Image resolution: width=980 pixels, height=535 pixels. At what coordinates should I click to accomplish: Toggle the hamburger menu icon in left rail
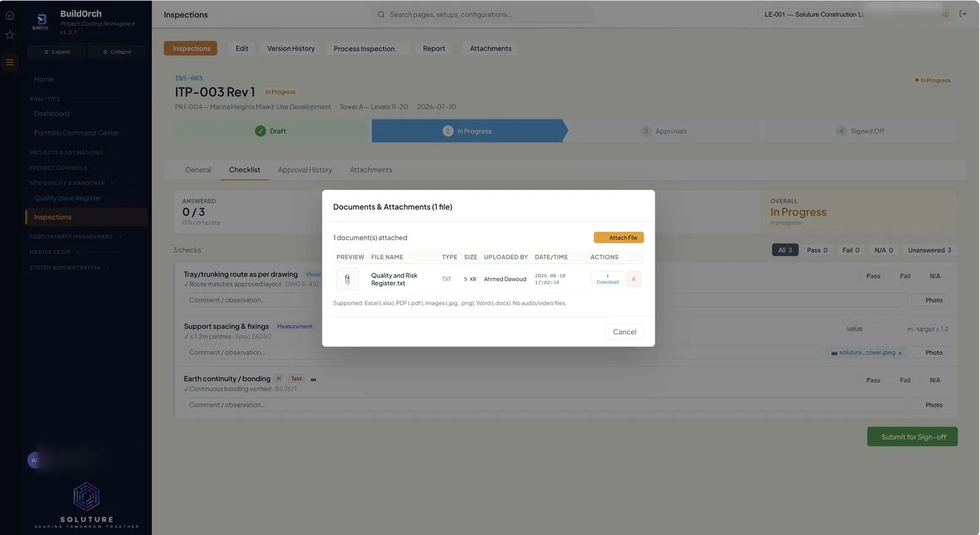click(10, 62)
